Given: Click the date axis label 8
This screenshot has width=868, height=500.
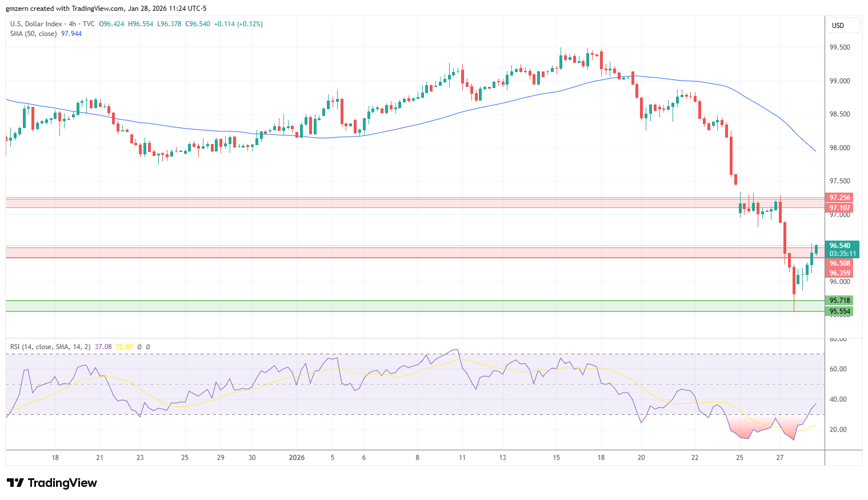Looking at the screenshot, I should point(418,458).
